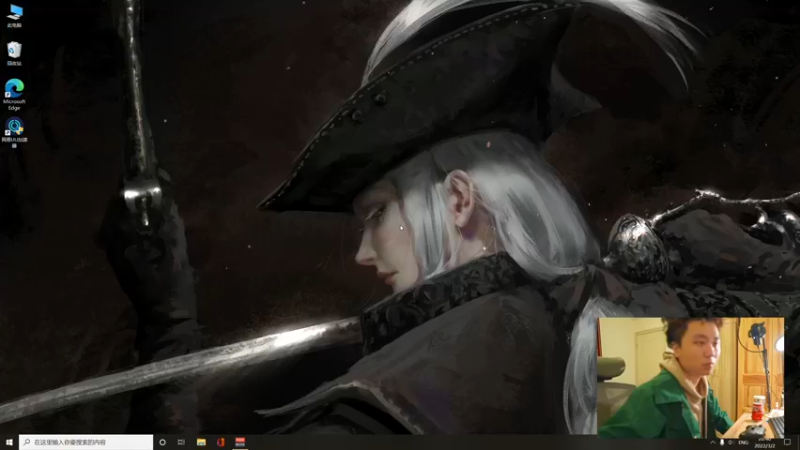Open the Action Center notifications
This screenshot has width=800, height=450.
788,442
